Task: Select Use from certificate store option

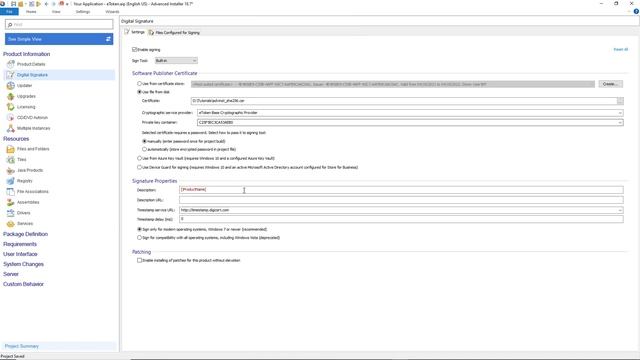Action: [139, 83]
